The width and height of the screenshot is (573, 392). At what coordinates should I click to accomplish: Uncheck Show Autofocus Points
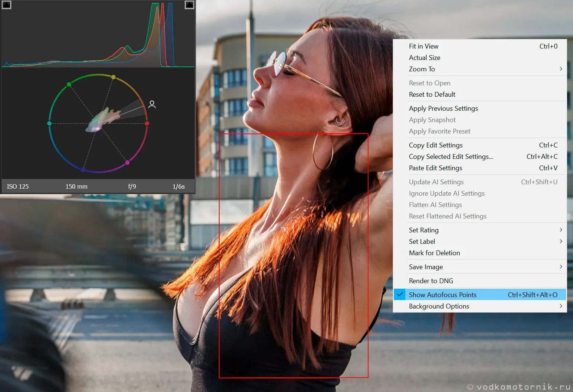pyautogui.click(x=480, y=295)
